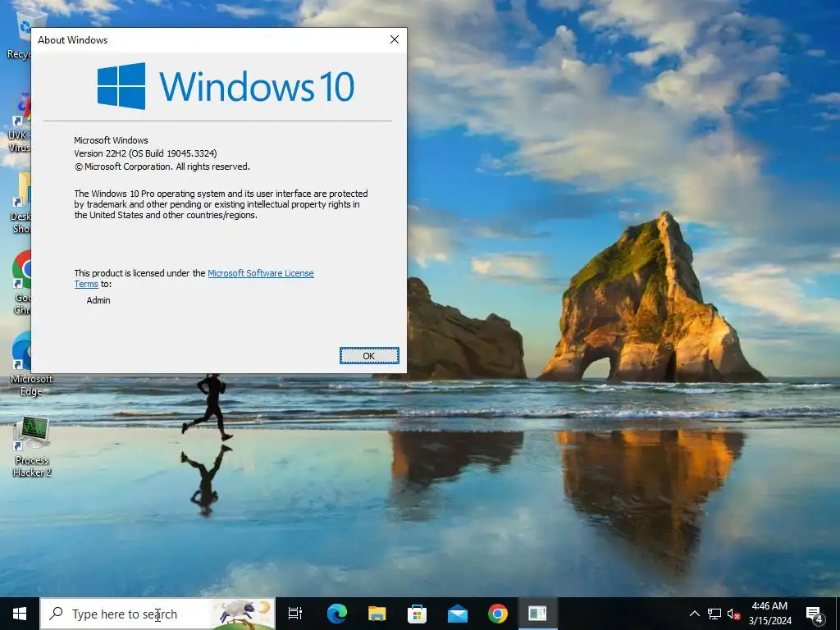
Task: Click the Admin licensee name
Action: [98, 300]
